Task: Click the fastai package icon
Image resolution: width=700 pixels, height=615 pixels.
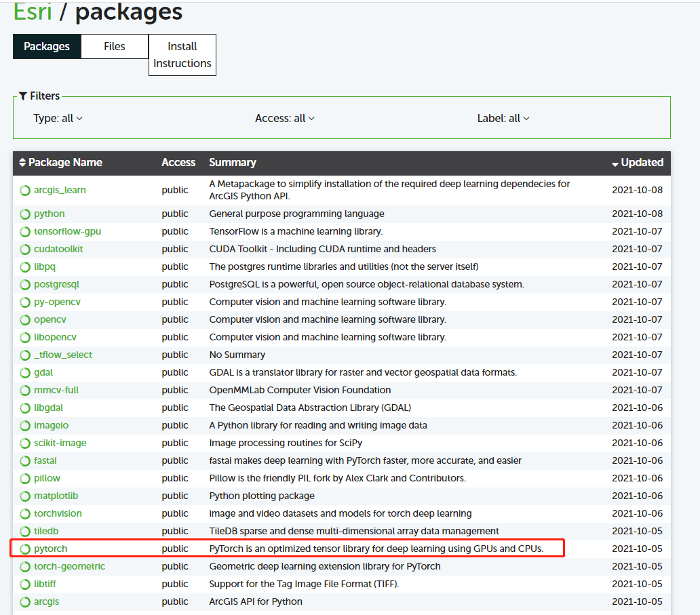Action: pos(25,461)
